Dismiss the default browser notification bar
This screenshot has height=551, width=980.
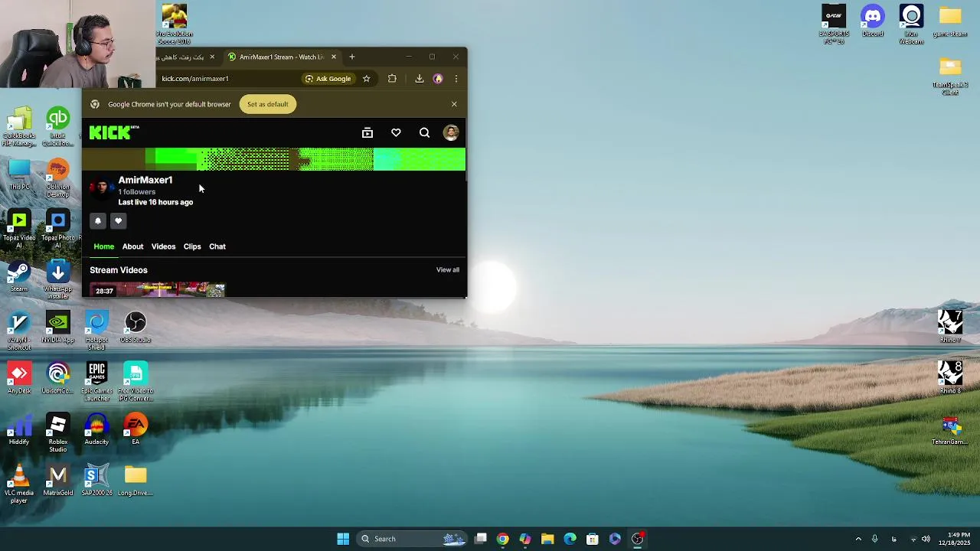tap(454, 104)
